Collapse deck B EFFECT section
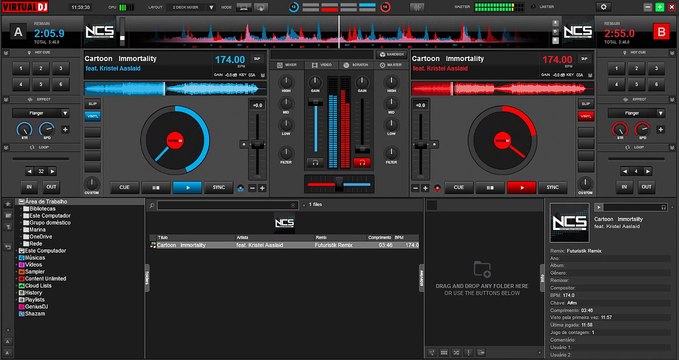The image size is (679, 360). [x=673, y=100]
